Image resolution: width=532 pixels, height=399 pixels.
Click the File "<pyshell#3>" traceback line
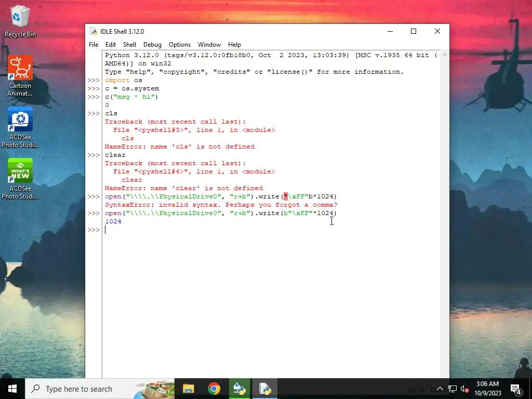click(x=194, y=130)
